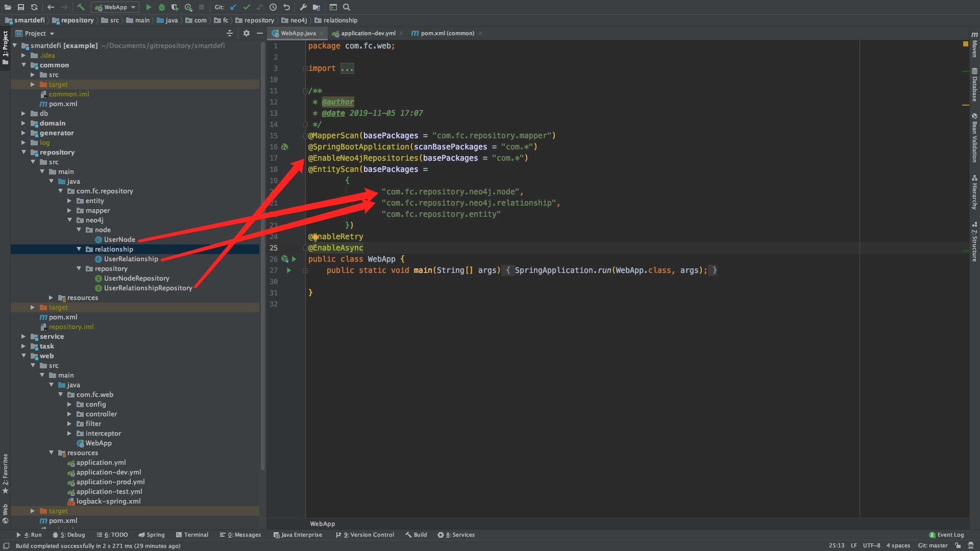Open the Structure side panel

click(x=974, y=242)
